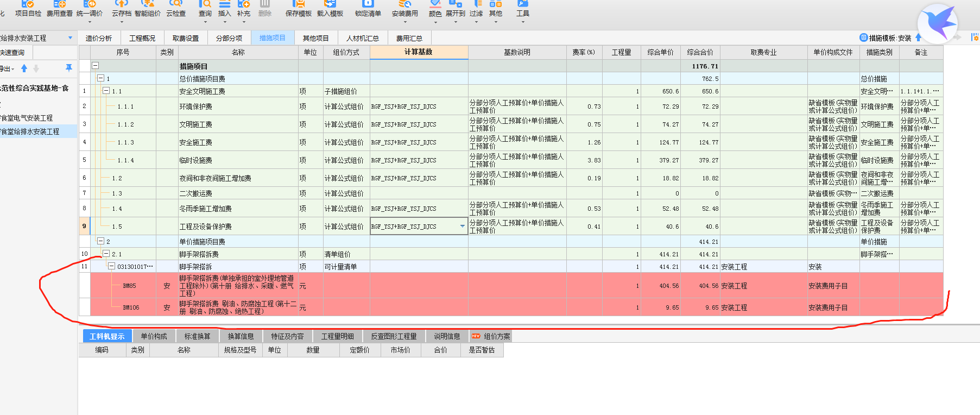Collapse node 1.1 安全文明施工费
The image size is (980, 415).
(x=106, y=91)
